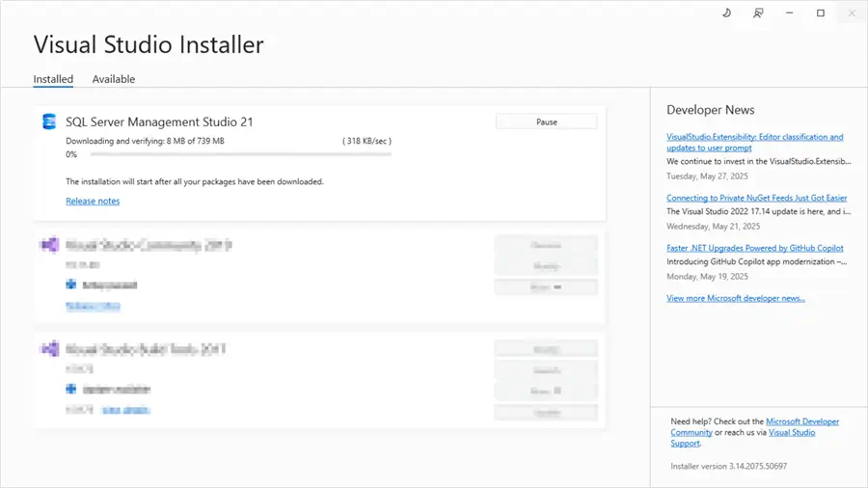Click the 'Tuesday, May 27, 2025' date
This screenshot has width=868, height=488.
(707, 176)
